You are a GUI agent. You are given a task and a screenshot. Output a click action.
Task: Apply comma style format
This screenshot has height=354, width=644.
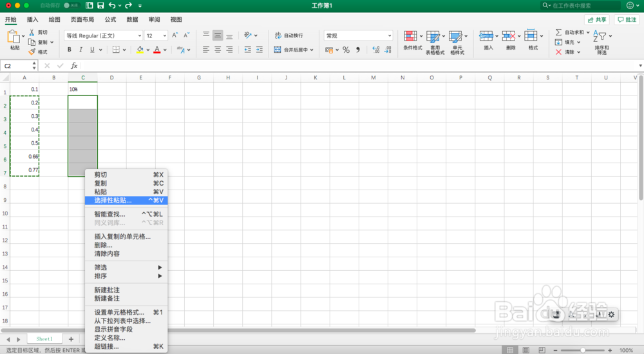click(358, 50)
